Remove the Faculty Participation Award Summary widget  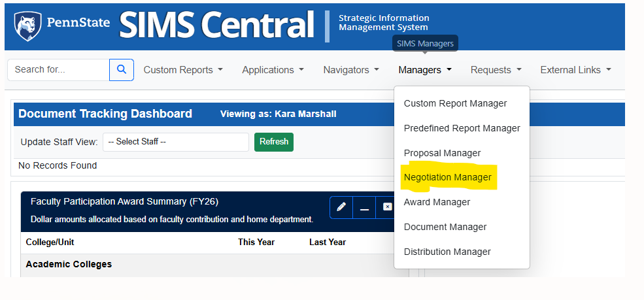point(387,207)
